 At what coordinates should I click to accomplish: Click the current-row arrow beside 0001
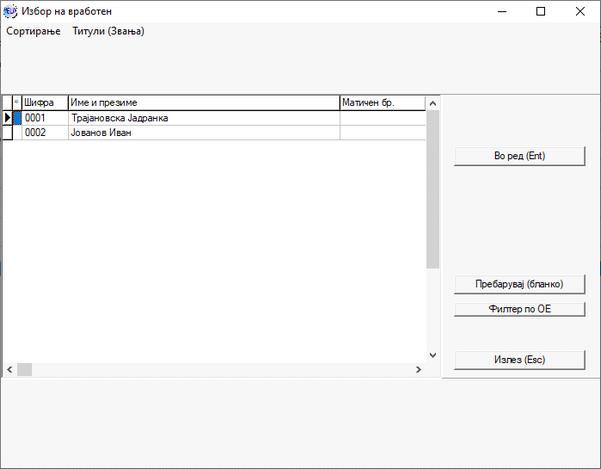7,118
